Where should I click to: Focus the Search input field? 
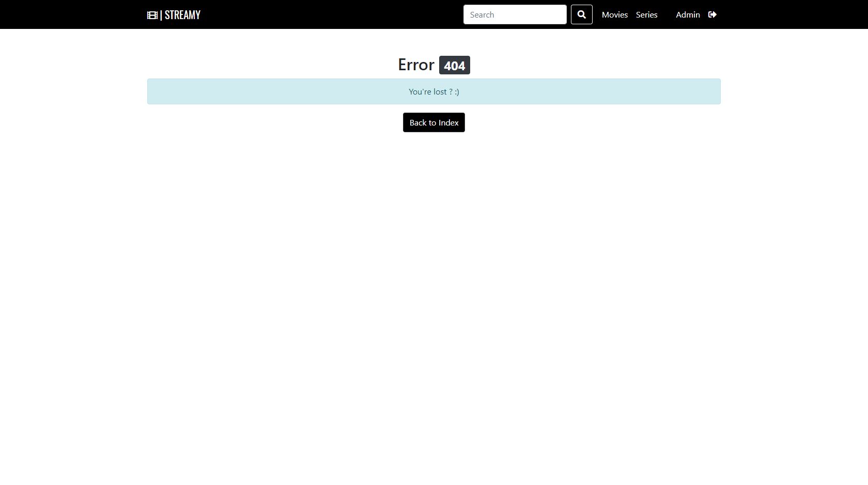click(x=515, y=14)
